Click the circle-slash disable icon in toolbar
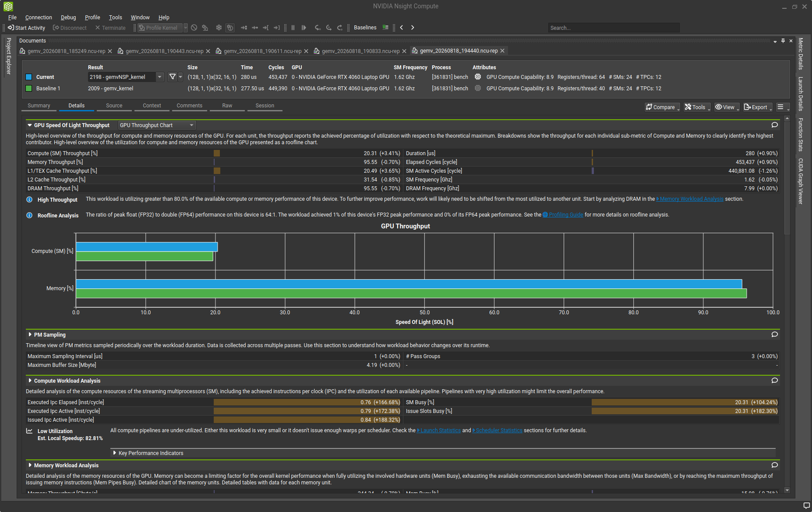Image resolution: width=812 pixels, height=512 pixels. (x=194, y=28)
